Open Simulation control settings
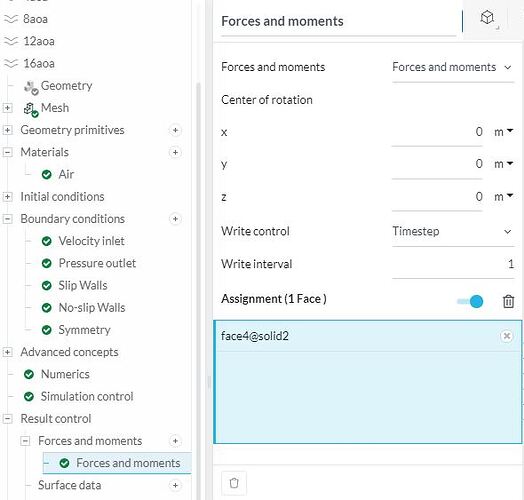Viewport: 524px width, 500px height. [x=87, y=396]
